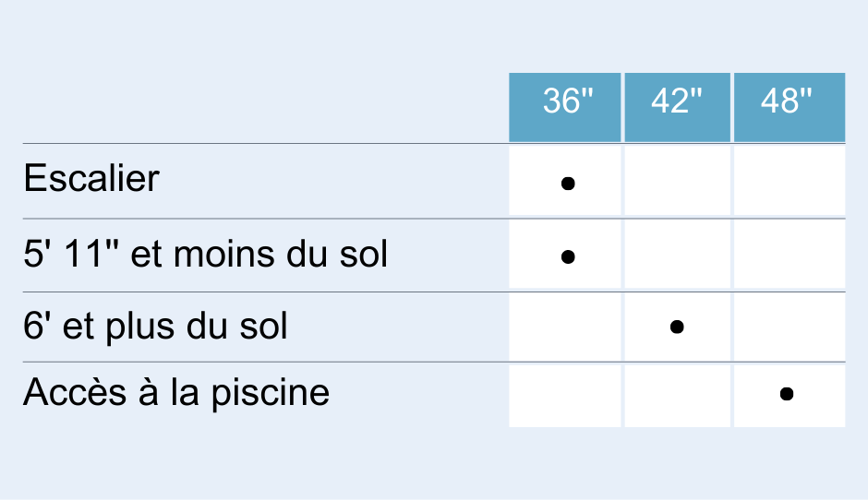Image resolution: width=868 pixels, height=500 pixels.
Task: Click empty 5' 11" row 42" cell
Action: tap(677, 255)
